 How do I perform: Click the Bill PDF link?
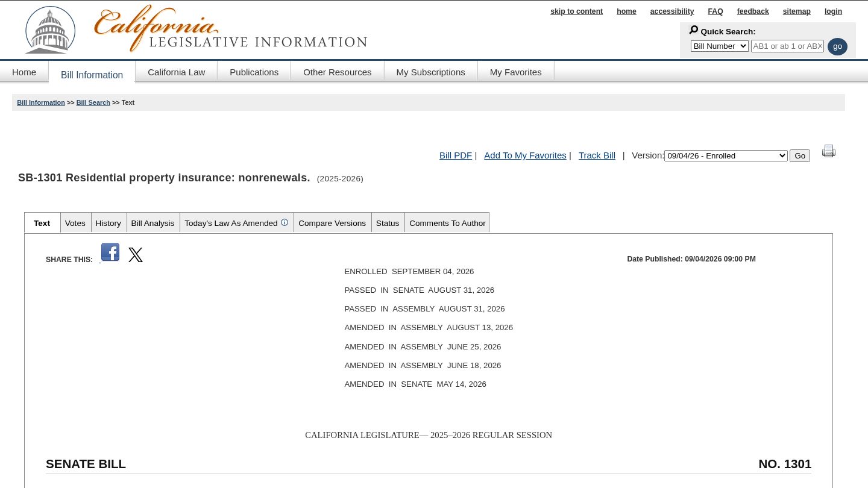(x=456, y=155)
